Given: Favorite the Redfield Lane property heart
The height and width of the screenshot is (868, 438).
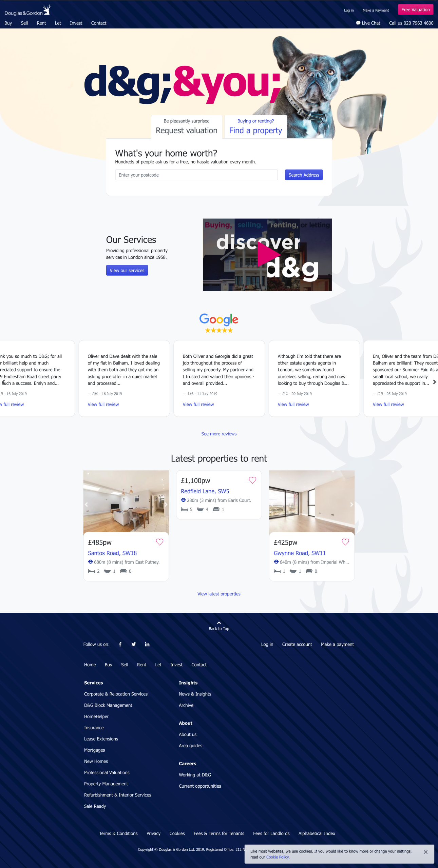Looking at the screenshot, I should 252,480.
